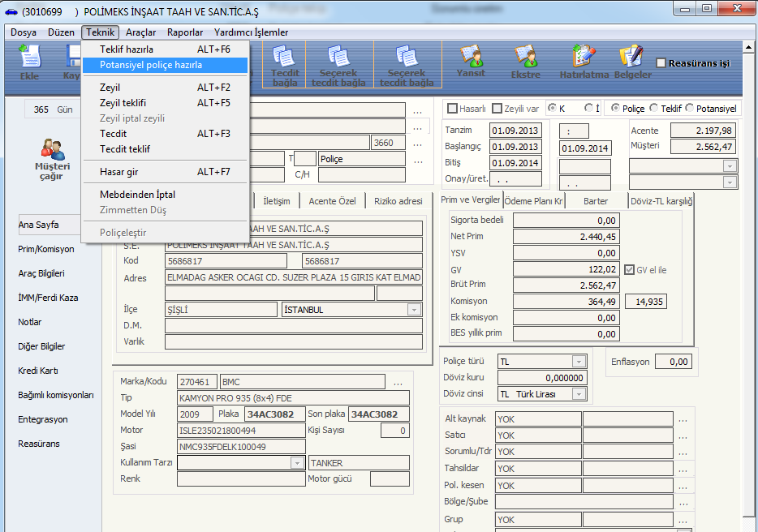Check the Hasarlı checkbox
Screen dimensions: 758x532
tap(453, 109)
